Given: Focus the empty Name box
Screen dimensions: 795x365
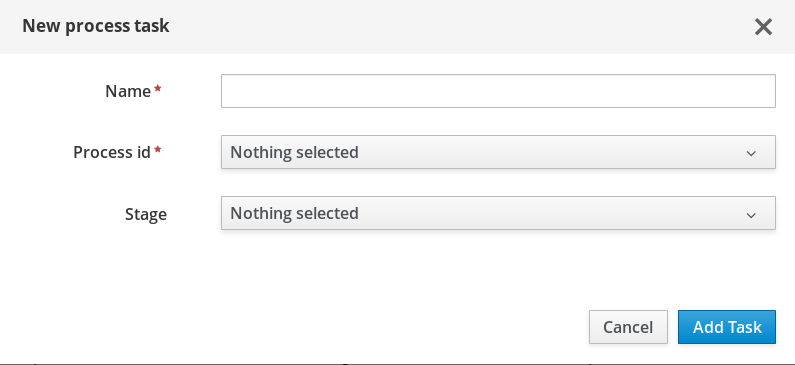Looking at the screenshot, I should (498, 91).
